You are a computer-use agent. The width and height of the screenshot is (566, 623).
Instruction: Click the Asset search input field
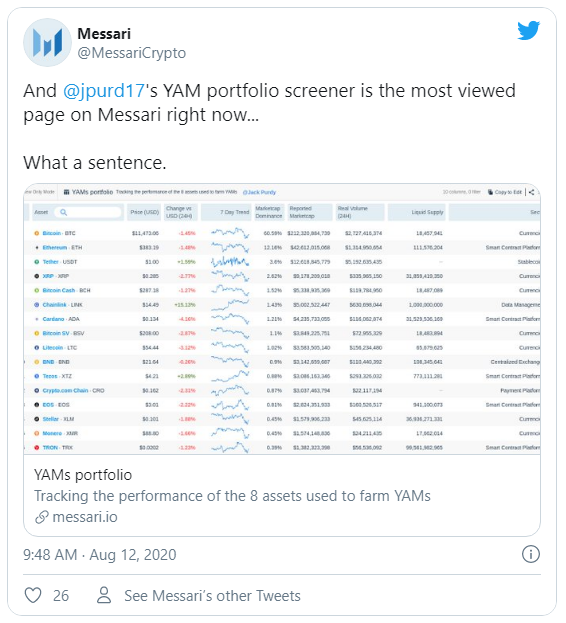pos(88,213)
